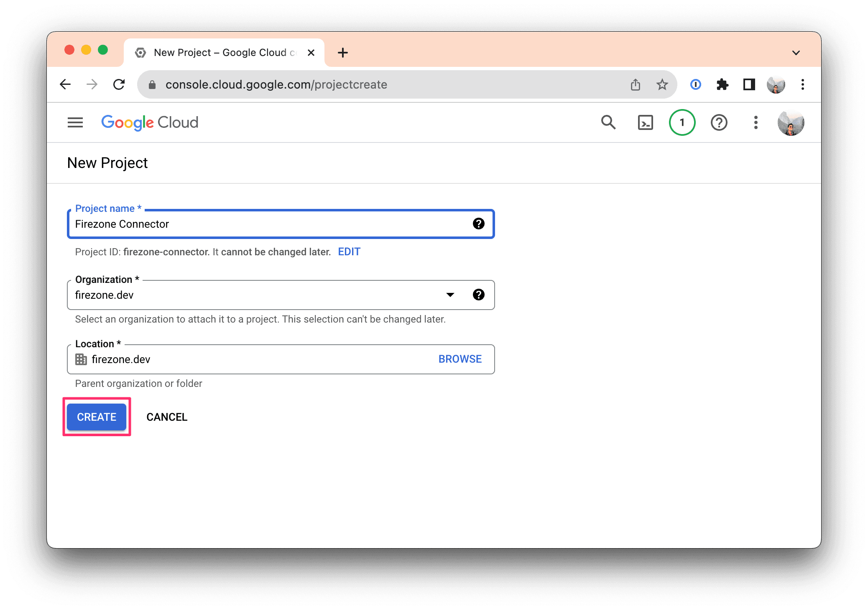Click BROWSE to choose a location
This screenshot has height=610, width=868.
coord(460,359)
